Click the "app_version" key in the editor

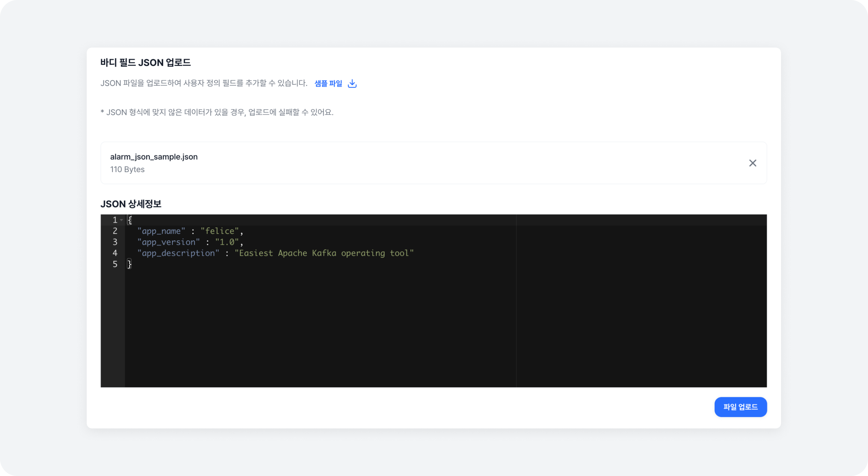click(168, 242)
